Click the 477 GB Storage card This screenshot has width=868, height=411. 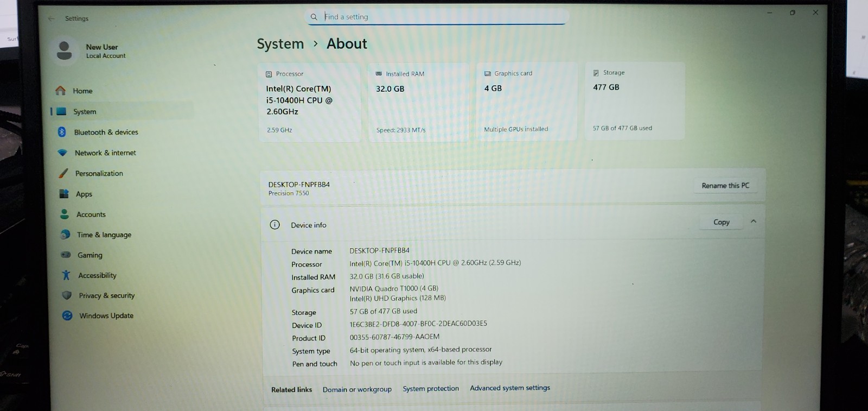[635, 101]
